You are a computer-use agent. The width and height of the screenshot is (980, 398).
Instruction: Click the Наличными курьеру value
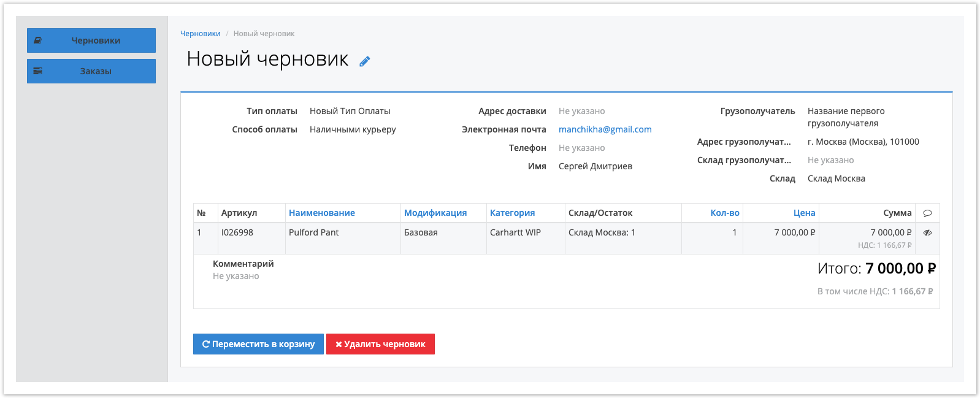point(353,129)
